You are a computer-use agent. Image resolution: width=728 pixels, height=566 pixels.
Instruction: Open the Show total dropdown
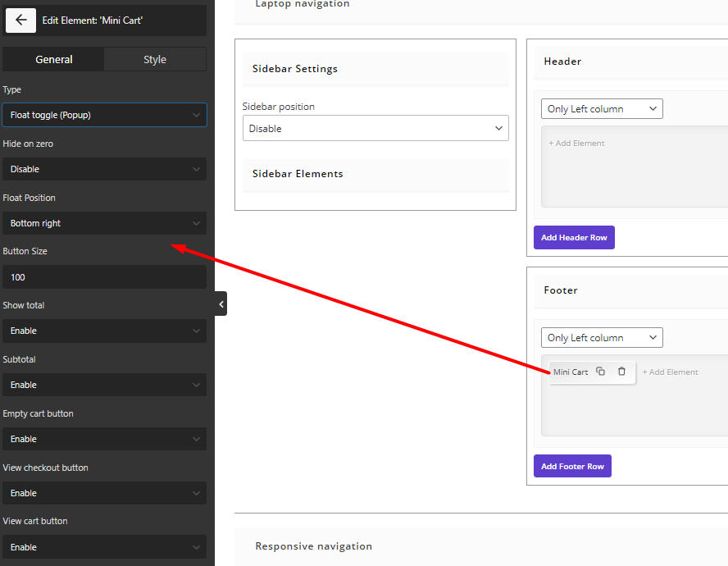[x=104, y=331]
